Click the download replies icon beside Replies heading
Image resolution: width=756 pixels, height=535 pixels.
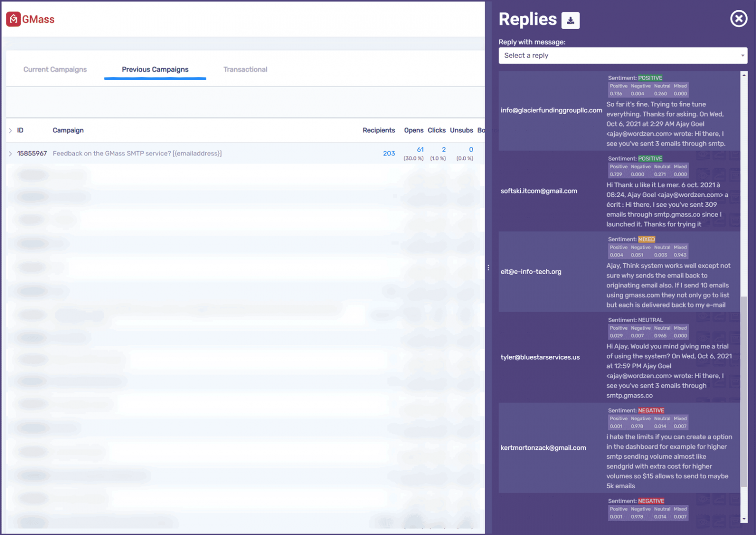click(570, 21)
